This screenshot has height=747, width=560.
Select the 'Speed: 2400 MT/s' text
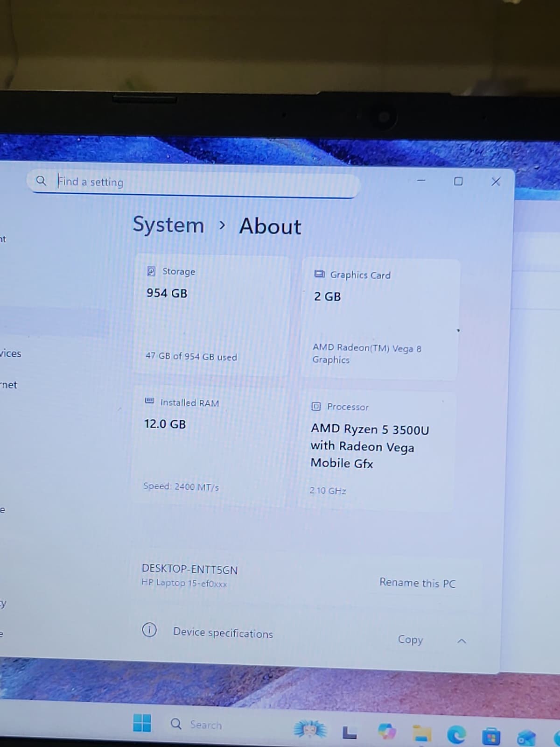pos(181,486)
